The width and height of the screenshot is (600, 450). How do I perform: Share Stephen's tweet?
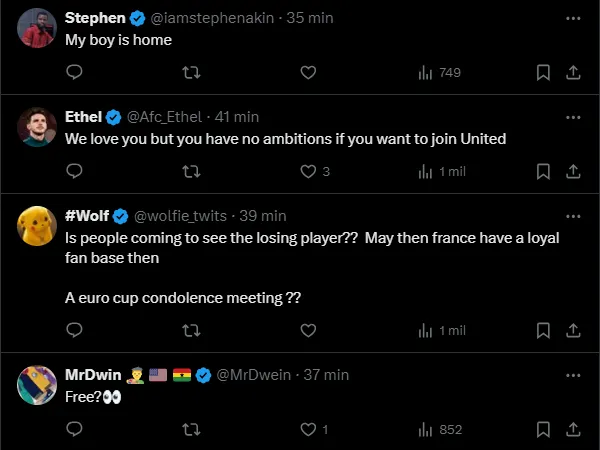pyautogui.click(x=573, y=72)
